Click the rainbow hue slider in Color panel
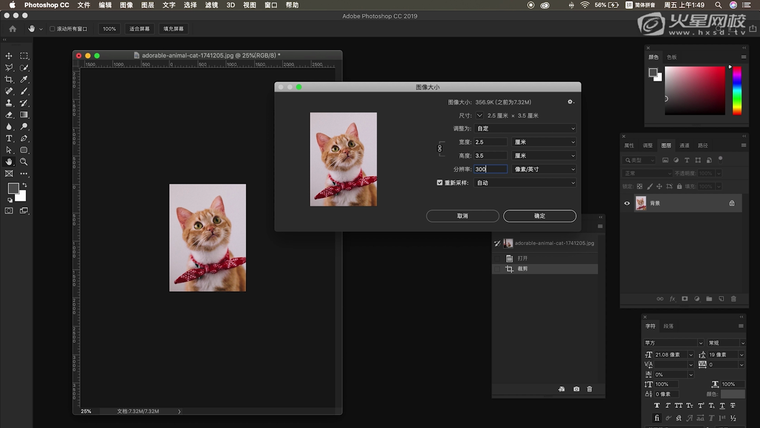The image size is (760, 428). coord(737,90)
